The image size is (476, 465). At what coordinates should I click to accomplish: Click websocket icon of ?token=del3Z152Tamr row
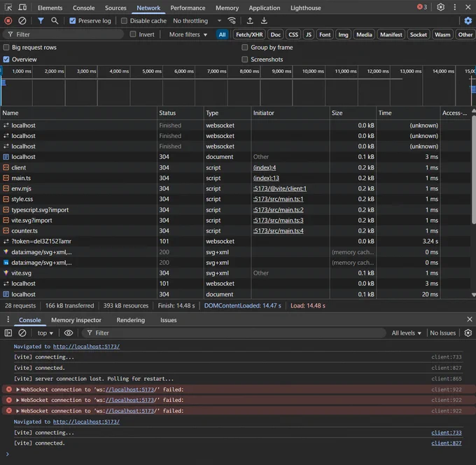(x=6, y=241)
